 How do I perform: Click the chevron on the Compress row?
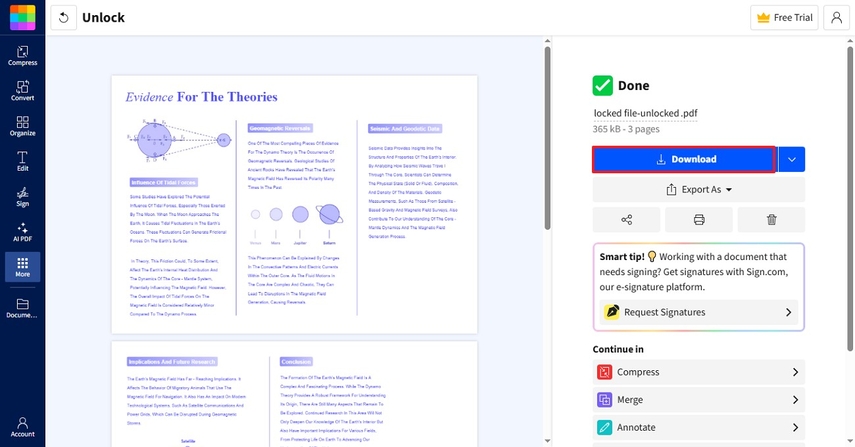tap(796, 372)
